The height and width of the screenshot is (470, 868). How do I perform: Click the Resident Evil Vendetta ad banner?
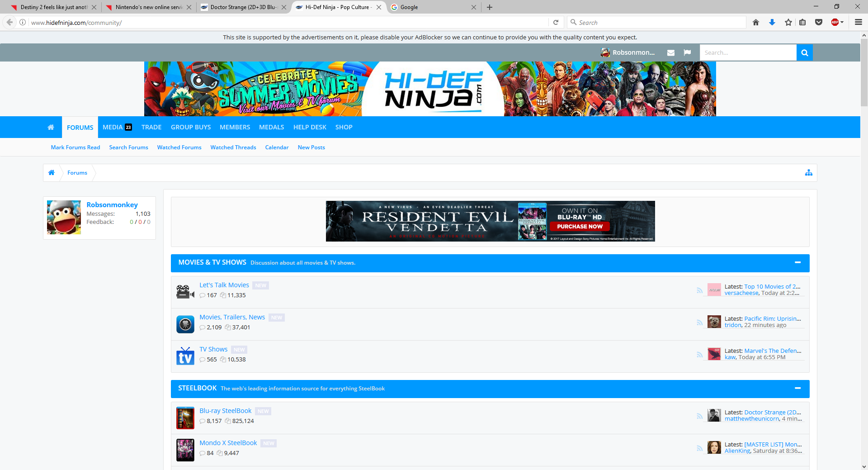pos(490,221)
